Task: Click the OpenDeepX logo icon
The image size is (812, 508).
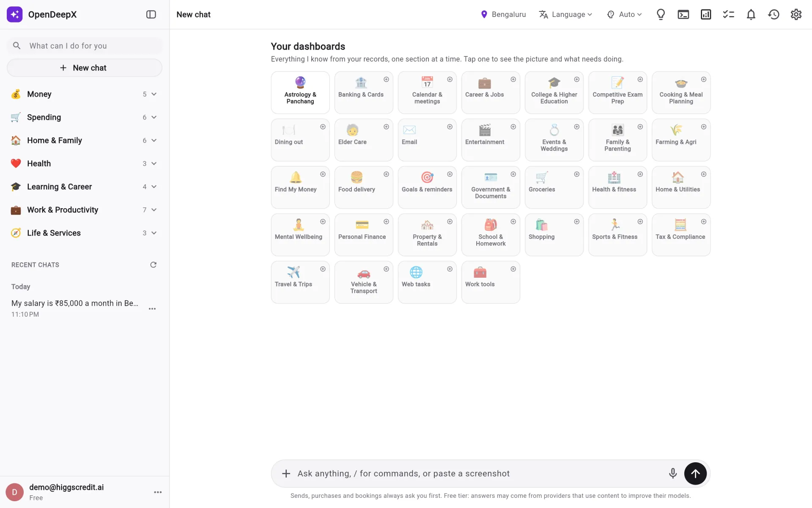Action: [x=15, y=14]
